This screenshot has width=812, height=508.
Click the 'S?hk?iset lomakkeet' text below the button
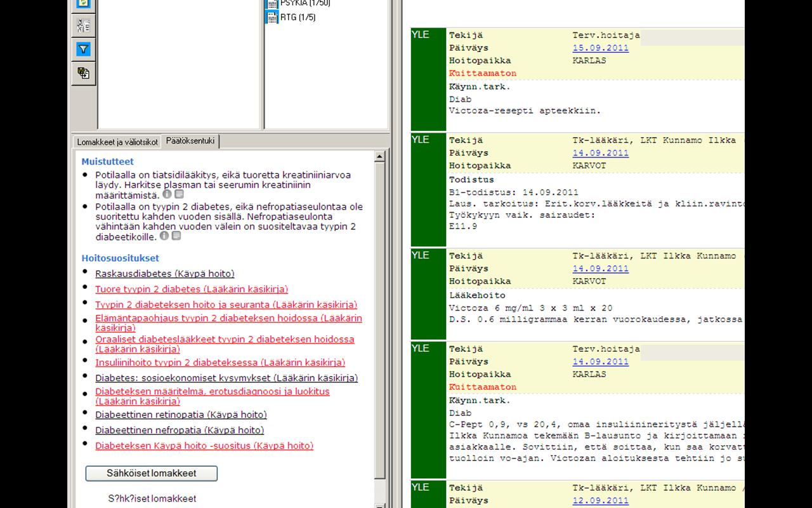click(x=152, y=498)
